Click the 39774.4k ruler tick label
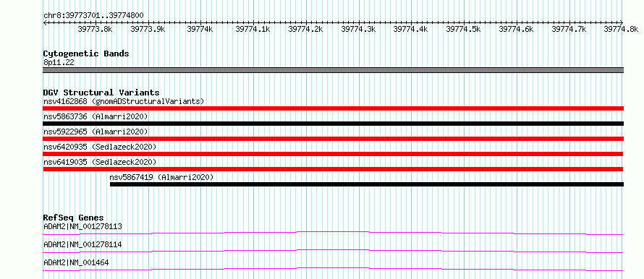The width and height of the screenshot is (644, 279). [x=411, y=29]
